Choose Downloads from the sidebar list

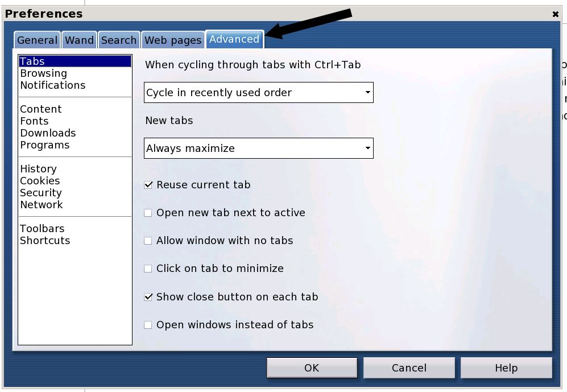click(48, 133)
